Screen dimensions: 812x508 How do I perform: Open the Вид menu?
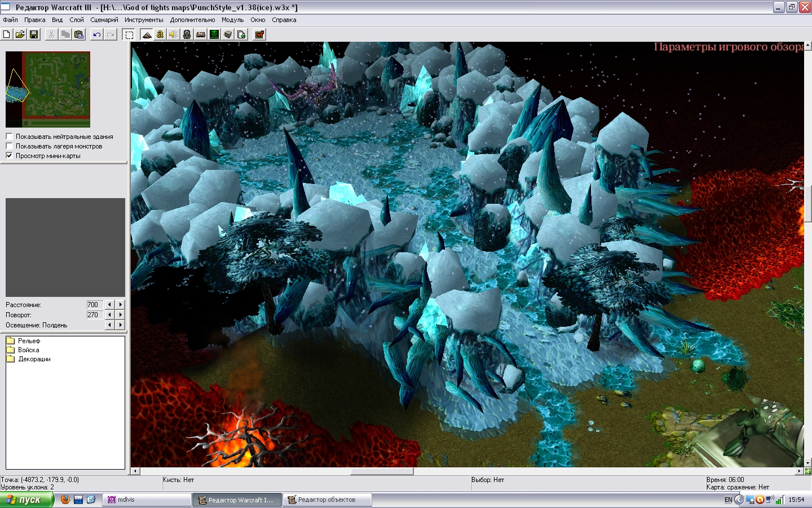[x=57, y=20]
